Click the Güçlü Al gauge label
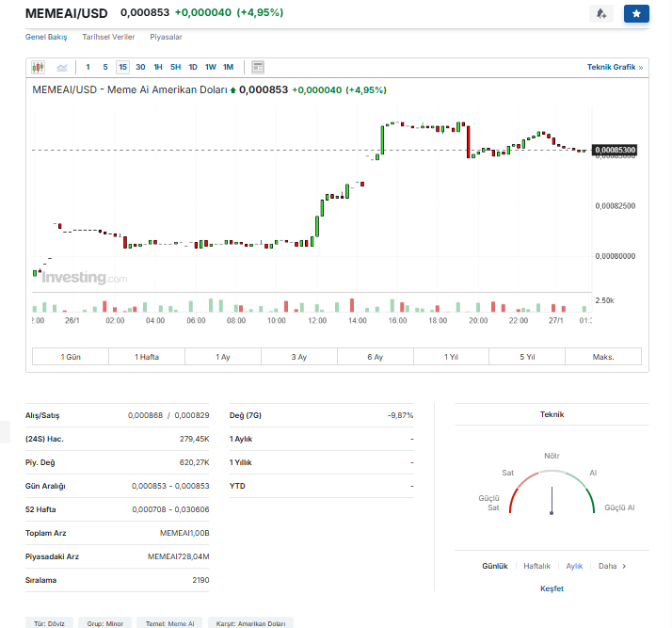The width and height of the screenshot is (672, 628). (619, 507)
